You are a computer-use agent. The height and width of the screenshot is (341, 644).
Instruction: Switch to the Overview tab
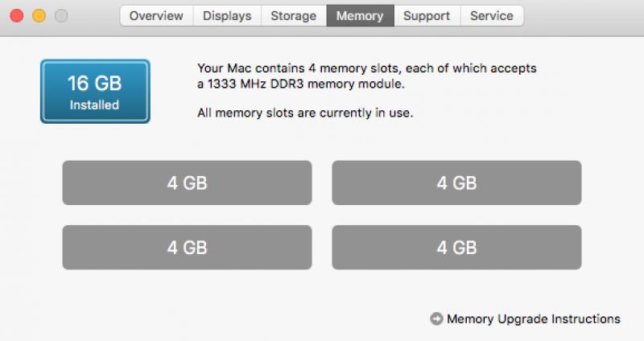point(156,15)
